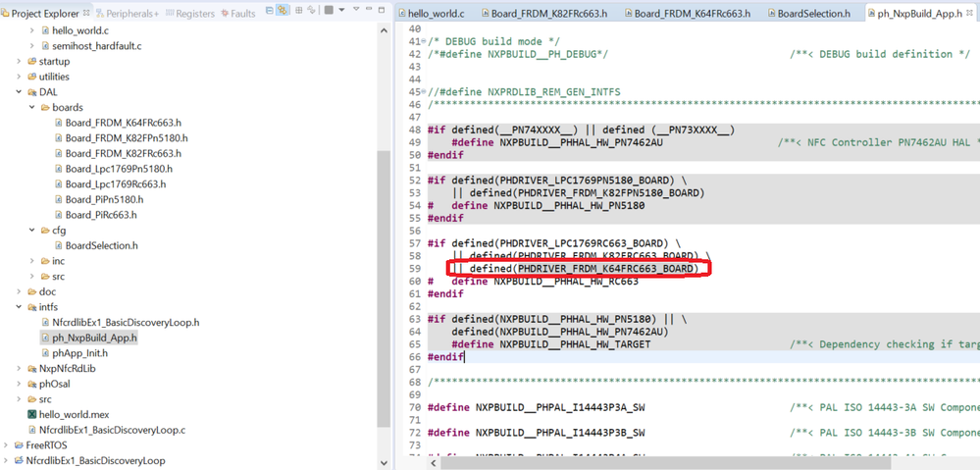The image size is (980, 470).
Task: Click the double-arrow icon in Project Explorer toolbar
Action: [311, 10]
